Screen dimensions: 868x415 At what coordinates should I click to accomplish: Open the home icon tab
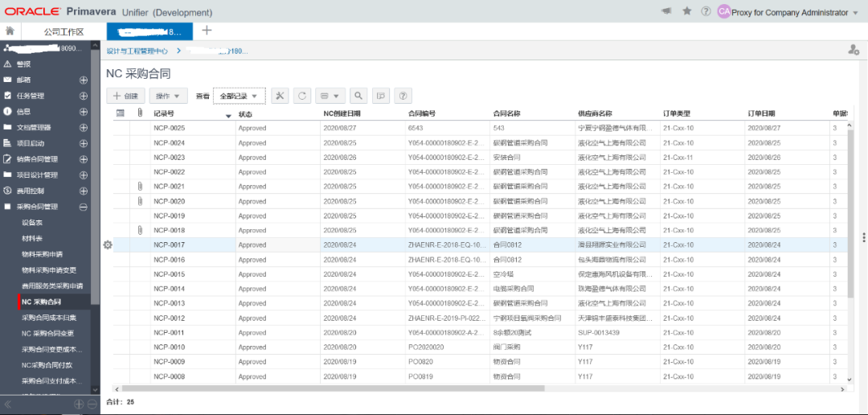pos(10,31)
